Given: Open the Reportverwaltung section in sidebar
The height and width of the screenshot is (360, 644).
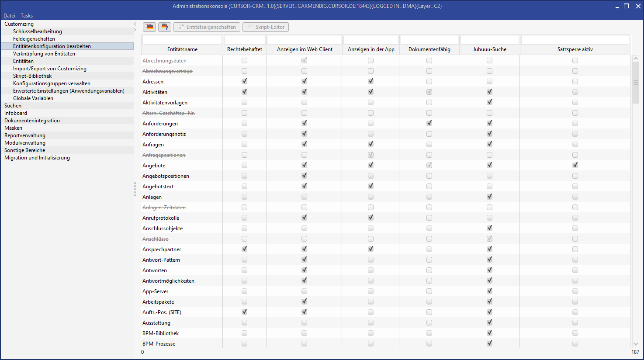Looking at the screenshot, I should (x=25, y=135).
